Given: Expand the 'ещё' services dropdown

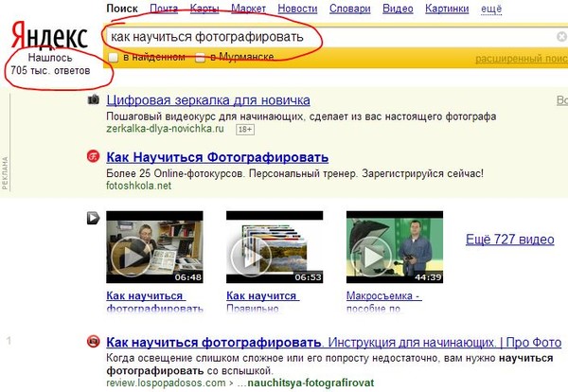Looking at the screenshot, I should point(491,9).
